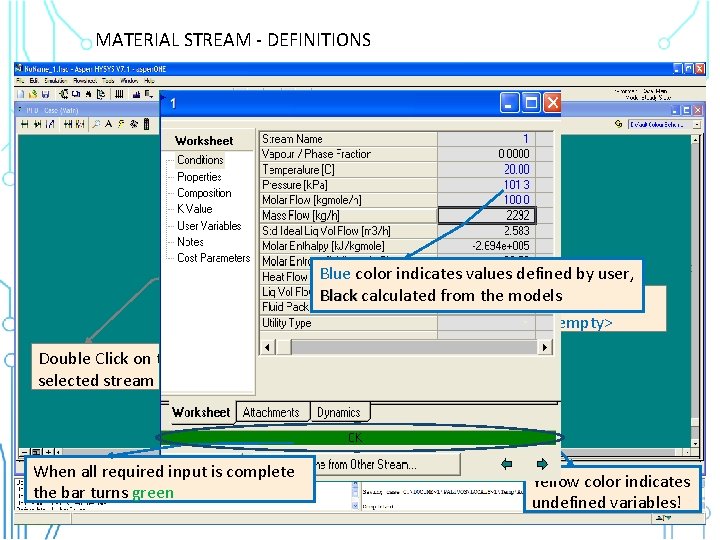720x540 pixels.
Task: Close the stream 1 property window
Action: click(553, 103)
